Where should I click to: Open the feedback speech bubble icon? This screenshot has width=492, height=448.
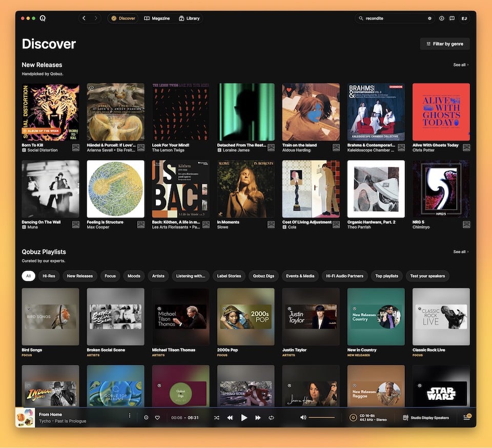[x=452, y=18]
